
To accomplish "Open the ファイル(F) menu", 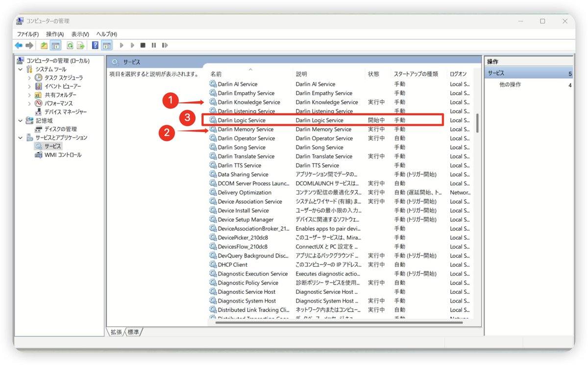I will pyautogui.click(x=28, y=34).
